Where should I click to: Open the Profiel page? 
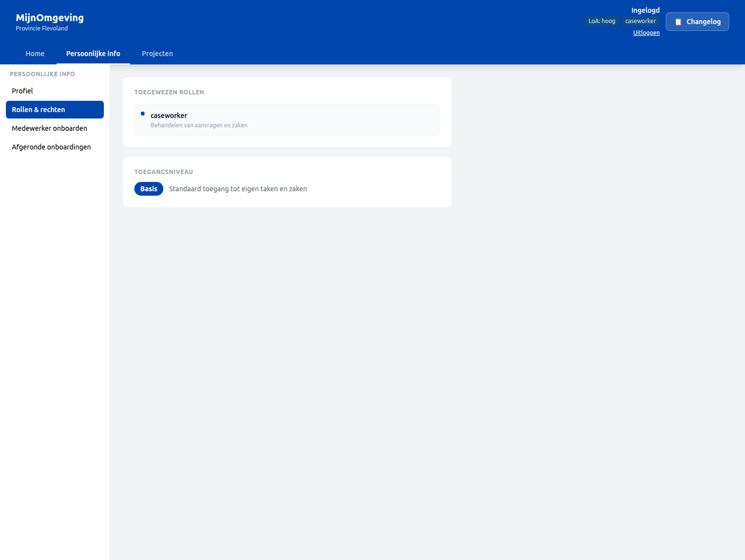click(22, 90)
